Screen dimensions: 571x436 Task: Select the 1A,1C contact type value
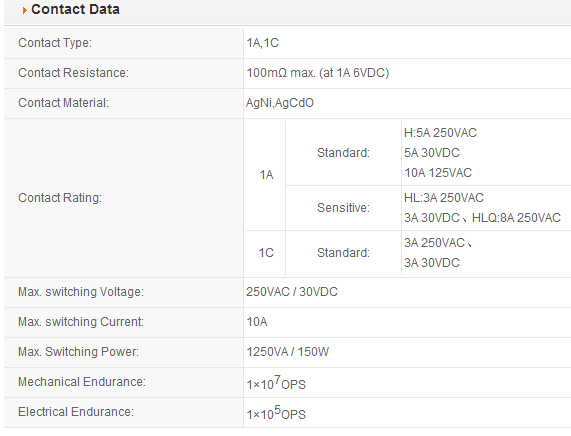point(263,43)
